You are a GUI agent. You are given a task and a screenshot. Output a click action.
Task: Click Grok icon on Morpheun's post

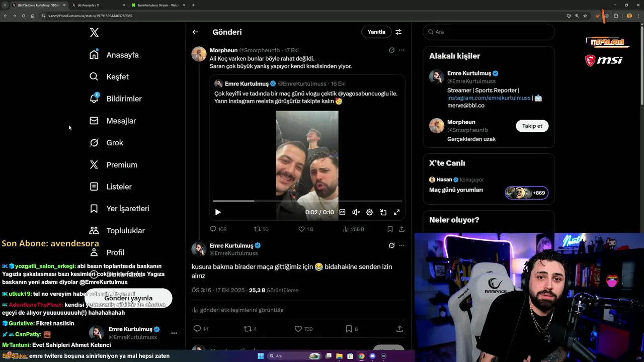pyautogui.click(x=391, y=50)
